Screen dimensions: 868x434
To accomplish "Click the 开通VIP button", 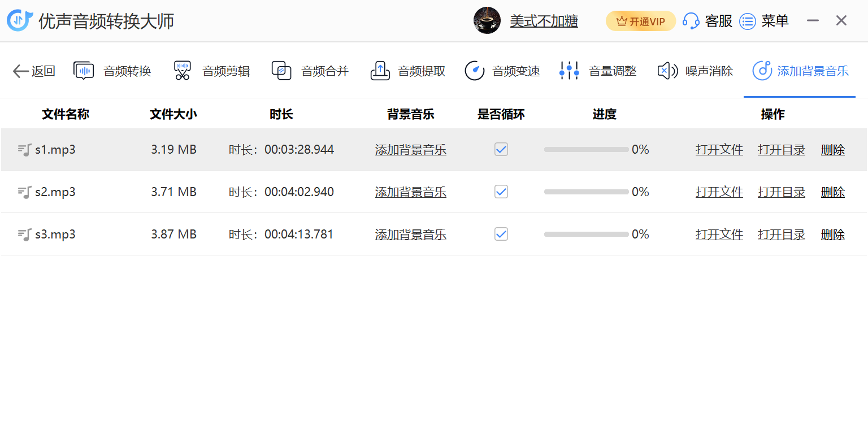I will pos(641,21).
